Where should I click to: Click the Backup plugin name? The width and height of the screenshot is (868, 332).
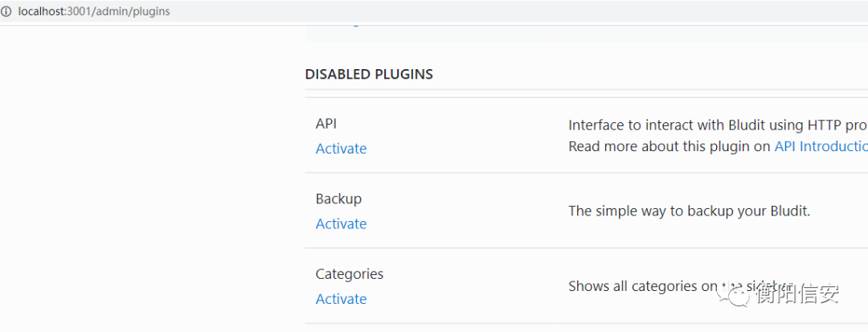[338, 199]
